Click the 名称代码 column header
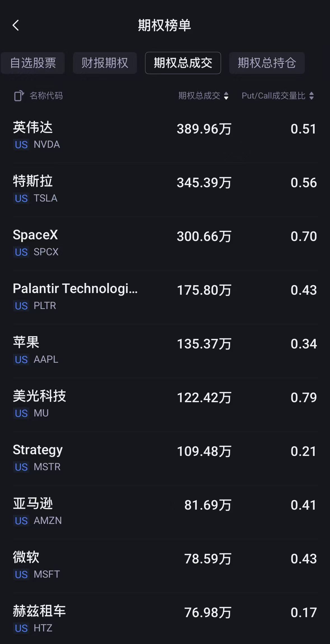 (46, 96)
